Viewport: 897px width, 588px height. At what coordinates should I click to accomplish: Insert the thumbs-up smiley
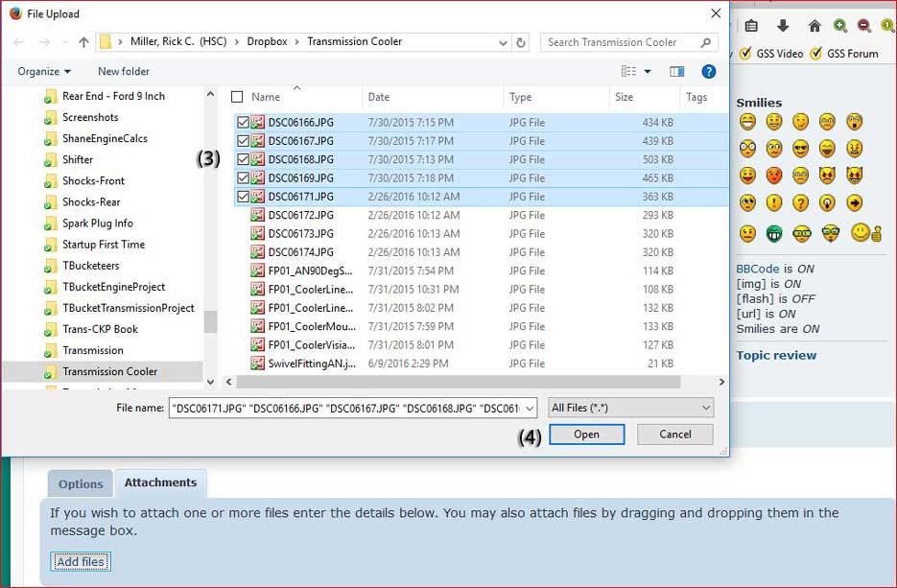(x=866, y=233)
